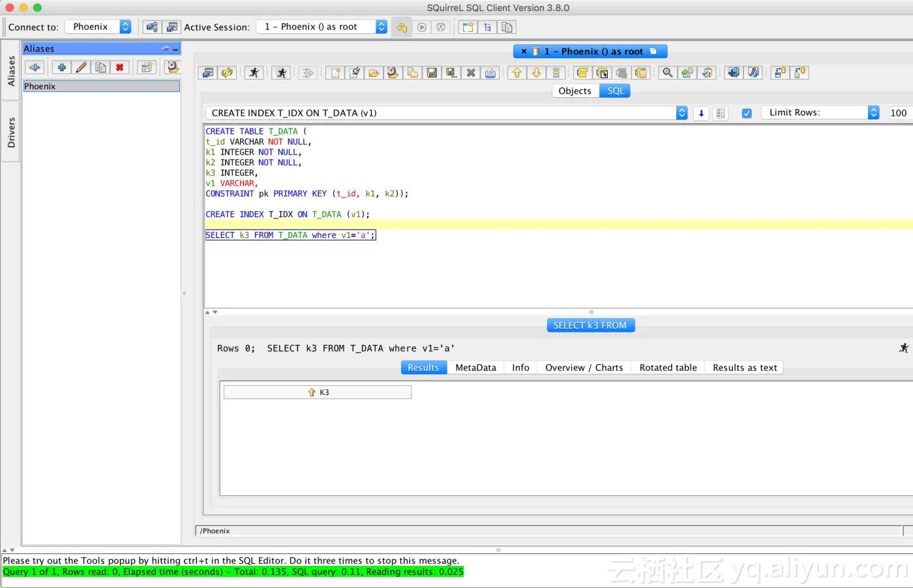Copy the alias using the copy icon
913x588 pixels.
(x=100, y=67)
